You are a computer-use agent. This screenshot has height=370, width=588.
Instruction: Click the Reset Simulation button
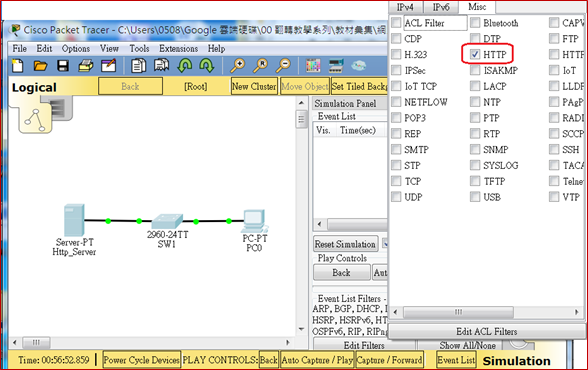[345, 244]
